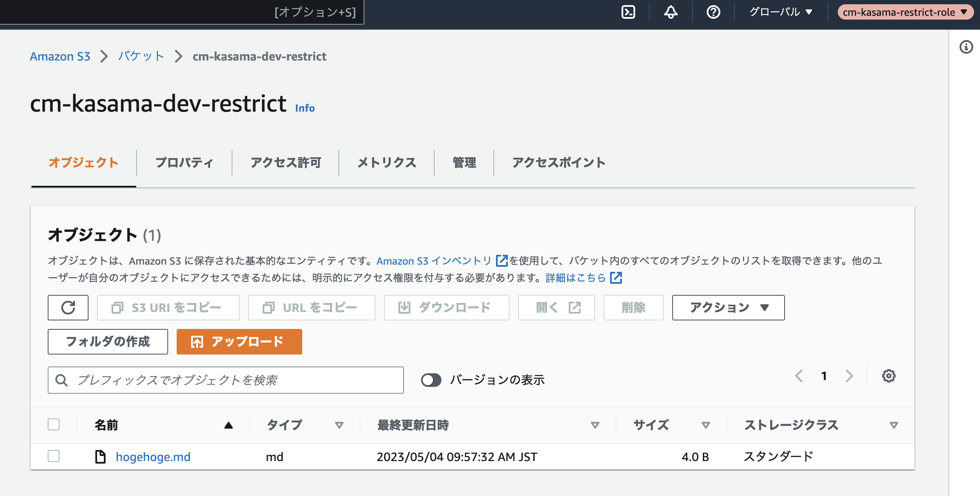Click the 4.0 B size cell
The image size is (980, 496).
pyautogui.click(x=695, y=457)
